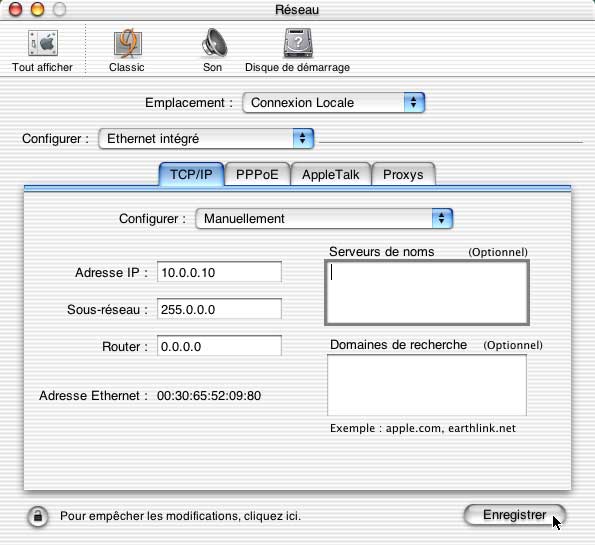Open the Tout afficher preferences icon
This screenshot has width=595, height=545.
pos(43,43)
